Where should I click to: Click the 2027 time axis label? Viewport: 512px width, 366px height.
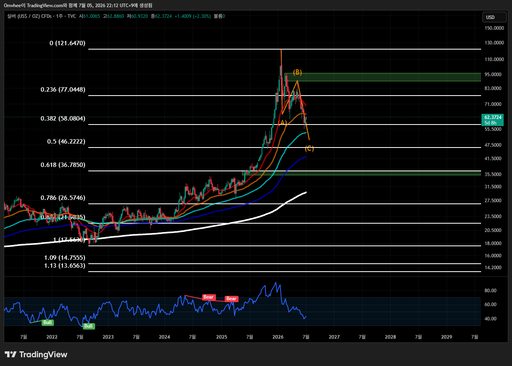[334, 337]
